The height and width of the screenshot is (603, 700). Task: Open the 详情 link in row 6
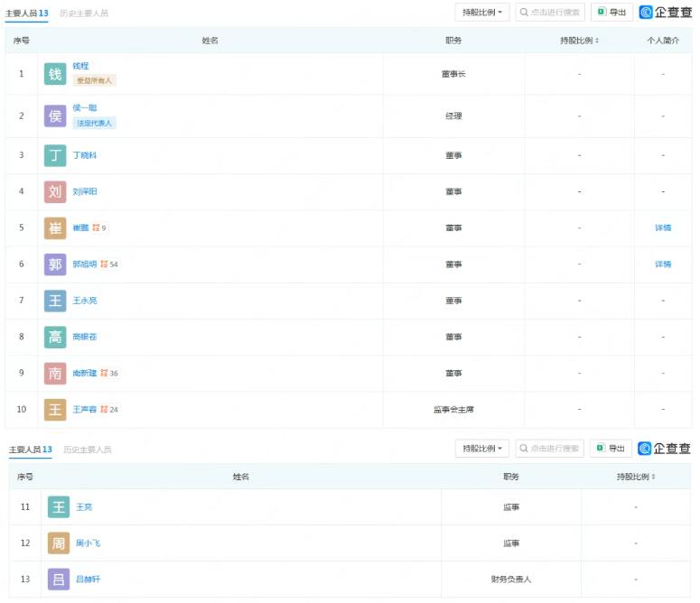663,264
